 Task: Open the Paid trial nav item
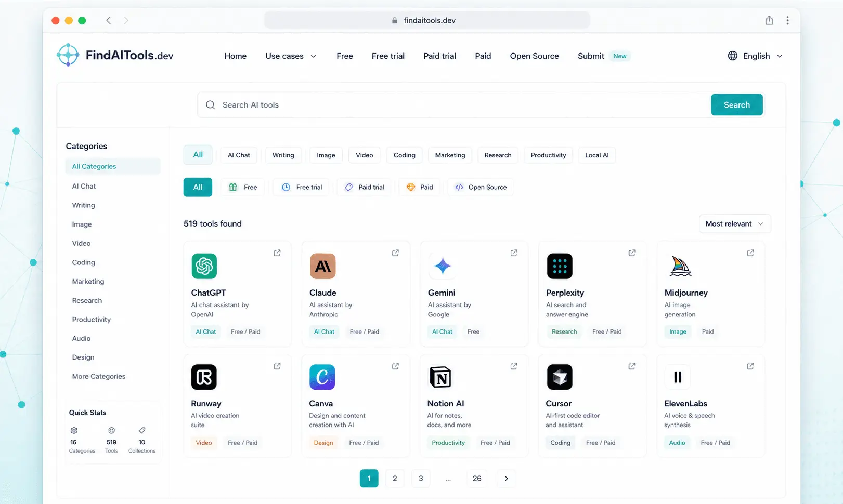pyautogui.click(x=439, y=56)
